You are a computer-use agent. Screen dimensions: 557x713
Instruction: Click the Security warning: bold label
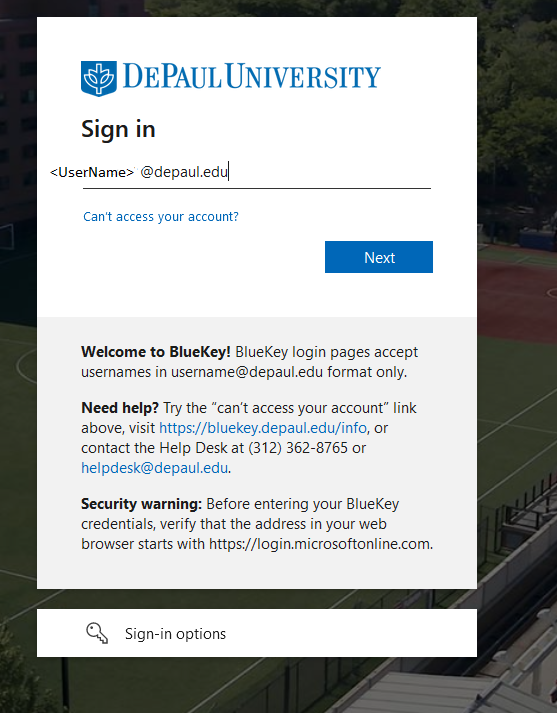(141, 504)
